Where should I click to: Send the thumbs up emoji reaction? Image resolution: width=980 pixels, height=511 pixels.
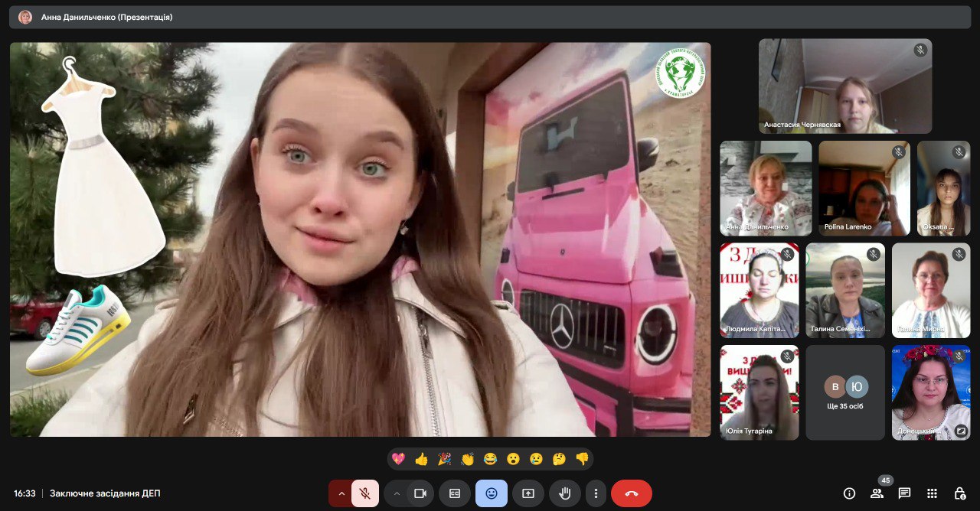421,459
